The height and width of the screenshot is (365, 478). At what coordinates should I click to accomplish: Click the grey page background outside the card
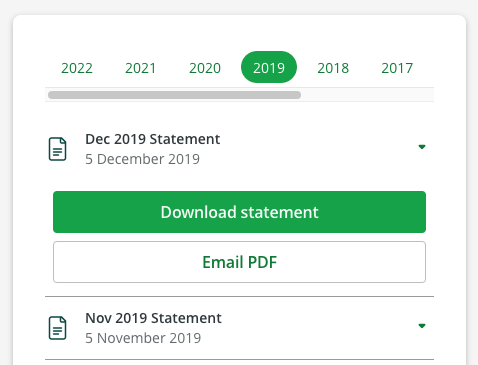(x=239, y=7)
